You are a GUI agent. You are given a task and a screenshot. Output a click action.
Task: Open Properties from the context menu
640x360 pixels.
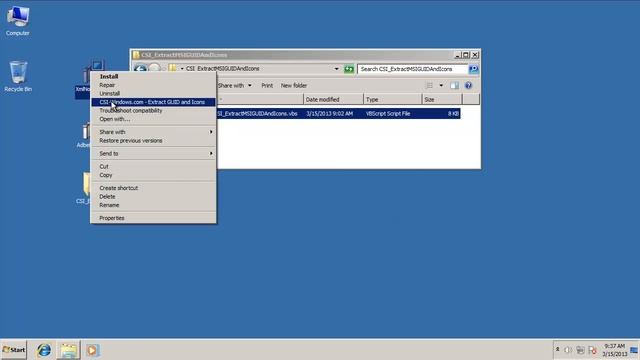[x=153, y=218]
